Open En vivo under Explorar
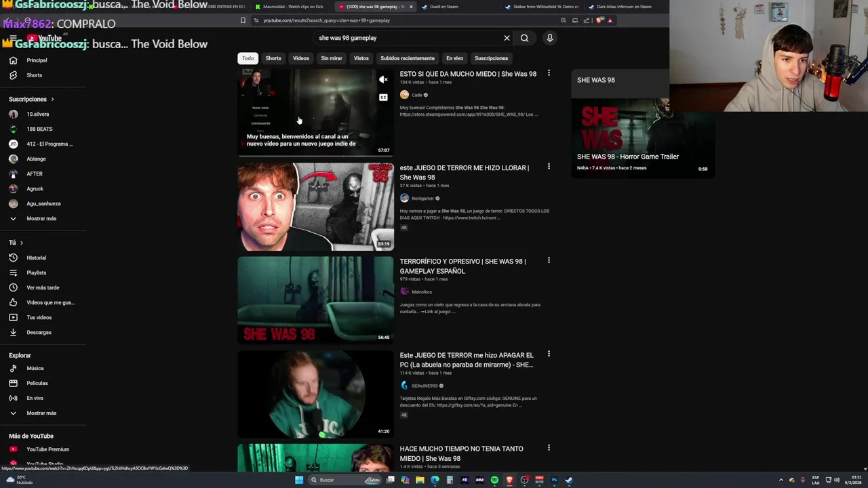868x488 pixels. (x=34, y=398)
